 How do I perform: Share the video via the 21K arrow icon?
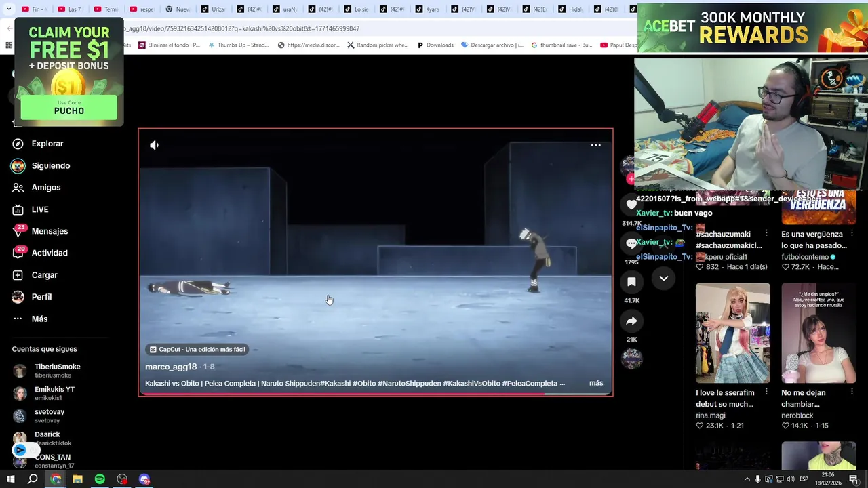631,321
